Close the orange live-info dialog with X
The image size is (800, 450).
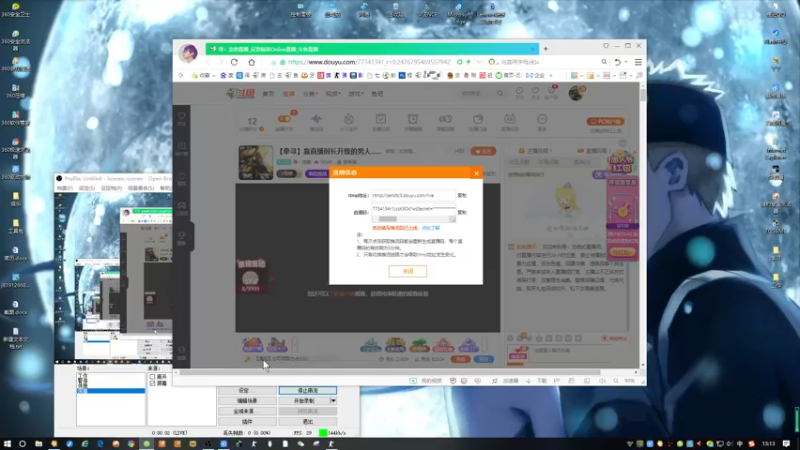476,173
